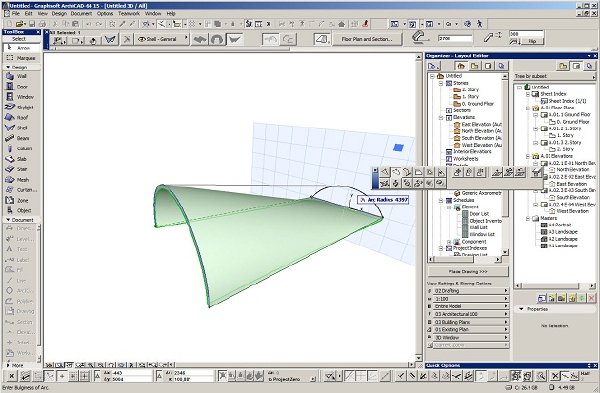Open the Teamwork menu

(129, 13)
